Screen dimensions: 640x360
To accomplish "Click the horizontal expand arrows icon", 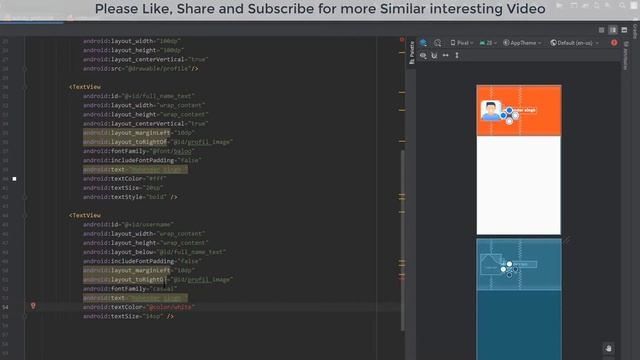I will [446, 56].
